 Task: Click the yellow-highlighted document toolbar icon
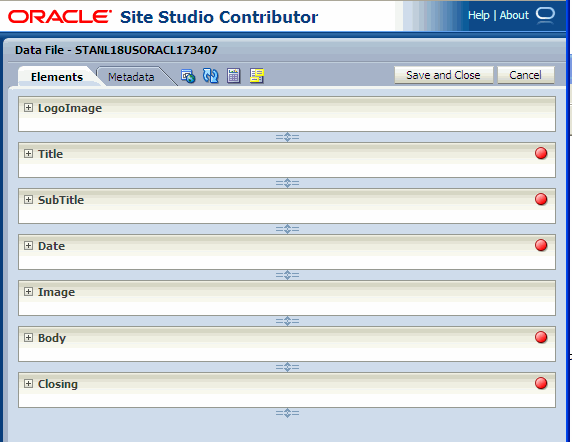[257, 76]
